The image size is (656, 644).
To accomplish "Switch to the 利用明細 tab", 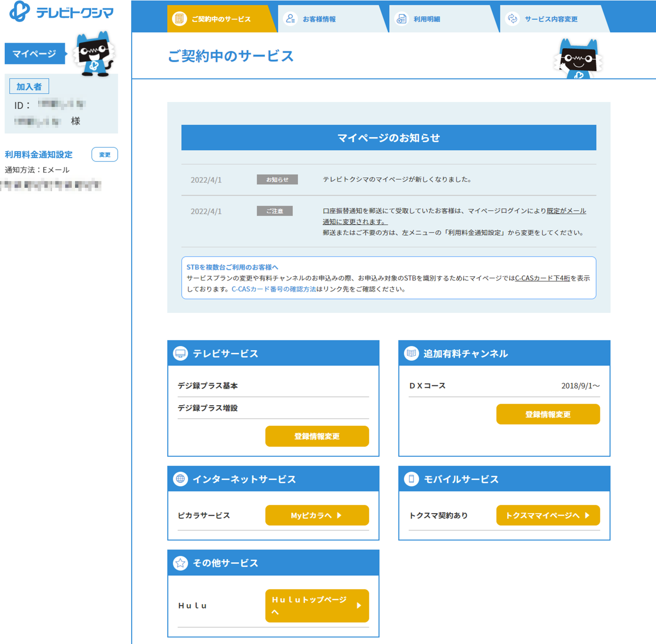I will [444, 19].
